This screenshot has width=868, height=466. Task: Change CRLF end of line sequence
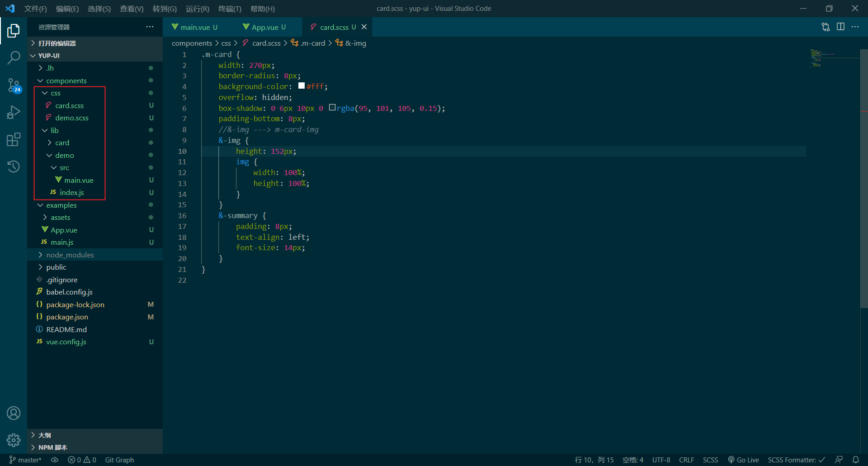click(686, 460)
